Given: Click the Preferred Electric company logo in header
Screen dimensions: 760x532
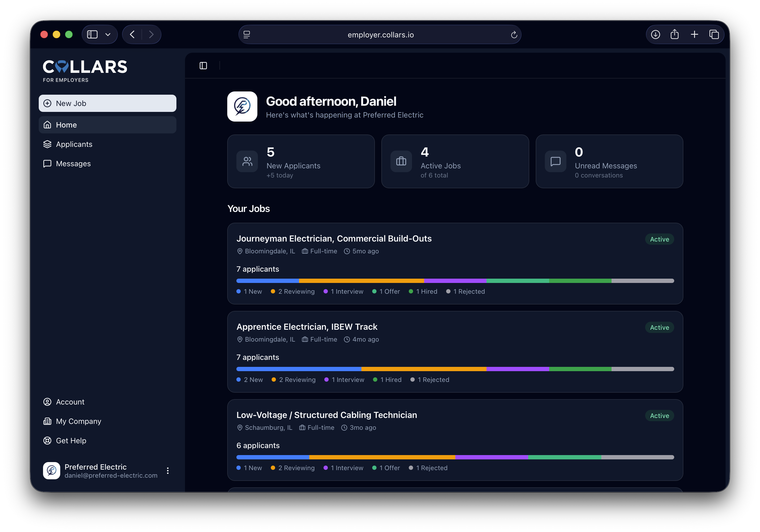Looking at the screenshot, I should click(242, 107).
